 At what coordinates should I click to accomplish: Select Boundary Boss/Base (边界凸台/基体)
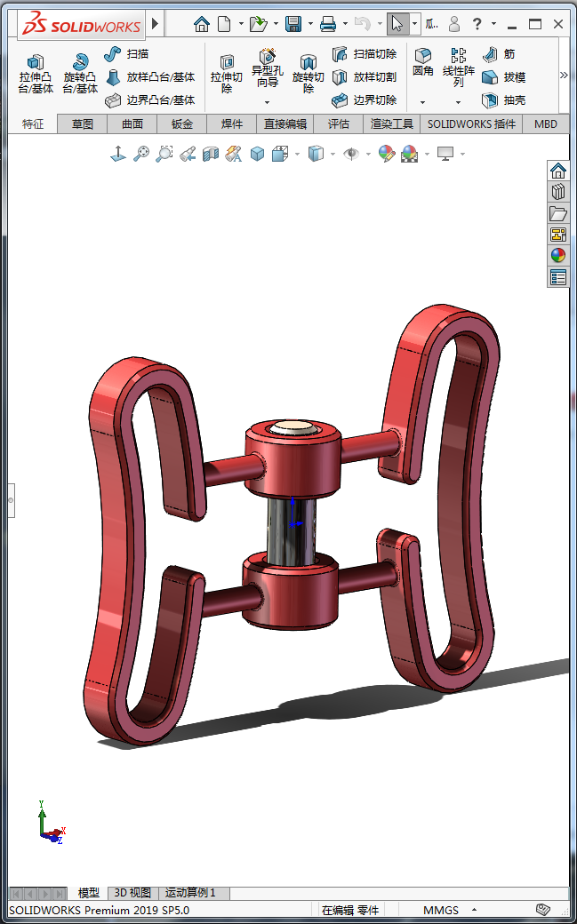pyautogui.click(x=150, y=100)
